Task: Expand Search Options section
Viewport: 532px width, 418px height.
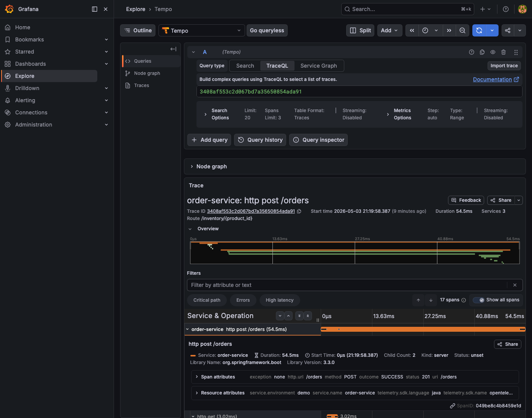Action: click(206, 114)
